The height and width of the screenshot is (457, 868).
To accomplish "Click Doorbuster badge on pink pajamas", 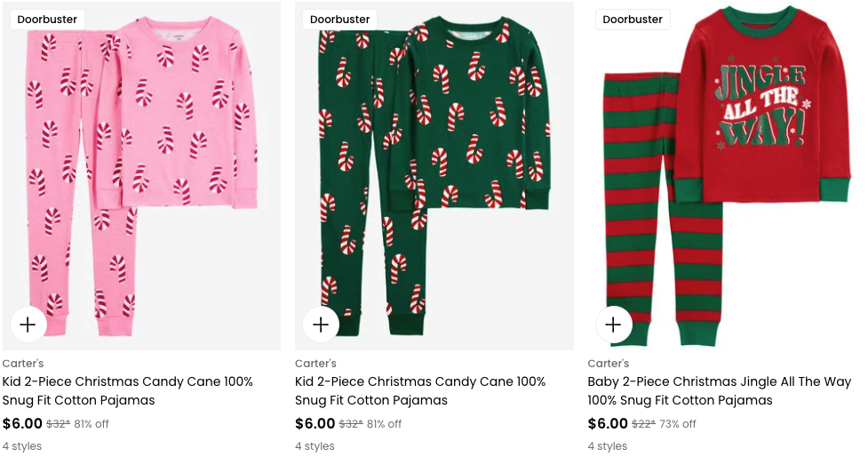I will (47, 20).
